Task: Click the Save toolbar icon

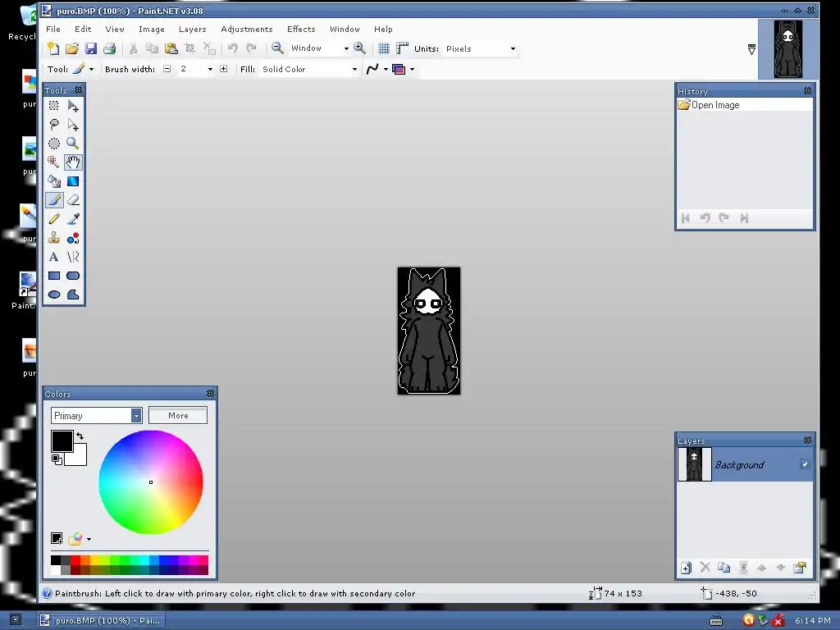Action: click(90, 48)
